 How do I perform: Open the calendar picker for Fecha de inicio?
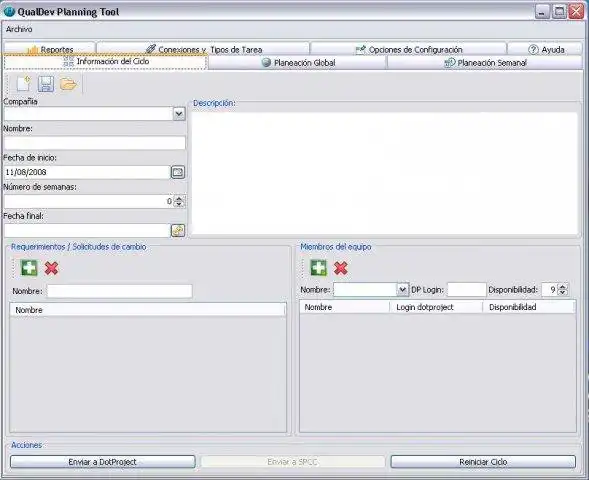(x=178, y=172)
